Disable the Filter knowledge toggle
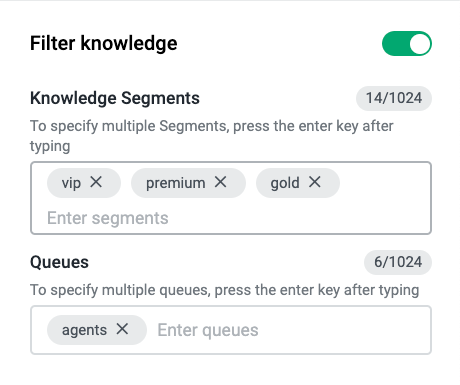 (x=407, y=44)
